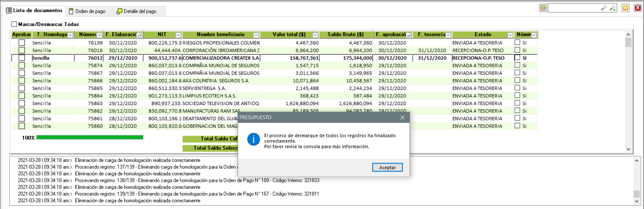644x209 pixels.
Task: Click the blue information icon in the dialog
Action: click(253, 139)
